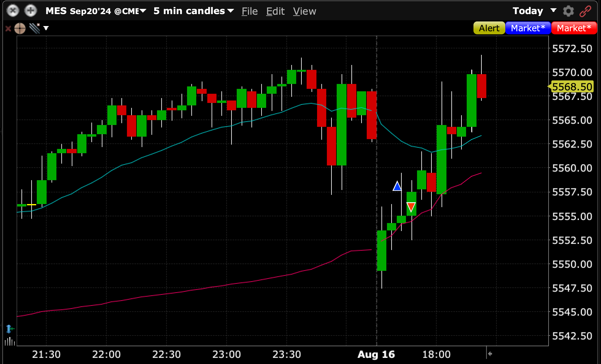Viewport: 601px width, 364px height.
Task: Click the 5560.00 price axis label
Action: 572,168
